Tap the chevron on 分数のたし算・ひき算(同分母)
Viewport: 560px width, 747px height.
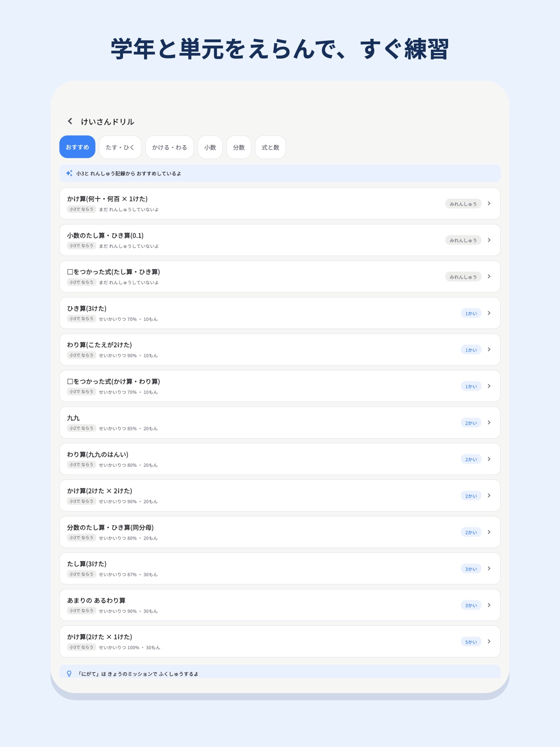click(x=489, y=532)
